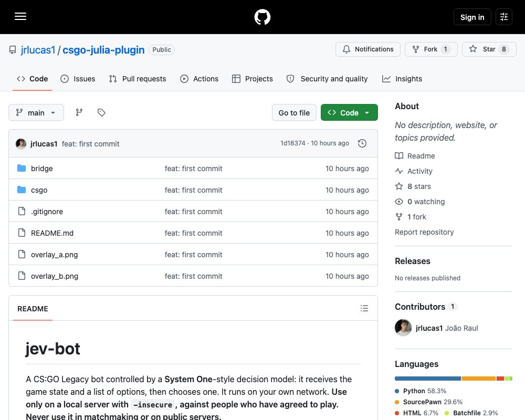Open the Activity link in About
Screen dimensions: 525x420
click(x=414, y=171)
